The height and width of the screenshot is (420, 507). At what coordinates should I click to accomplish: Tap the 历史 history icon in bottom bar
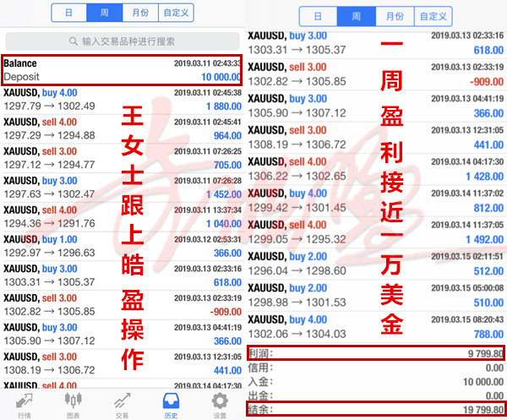click(x=172, y=403)
